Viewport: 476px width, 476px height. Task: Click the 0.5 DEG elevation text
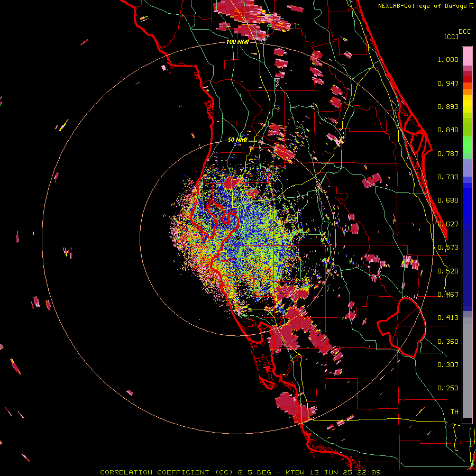pyautogui.click(x=254, y=472)
